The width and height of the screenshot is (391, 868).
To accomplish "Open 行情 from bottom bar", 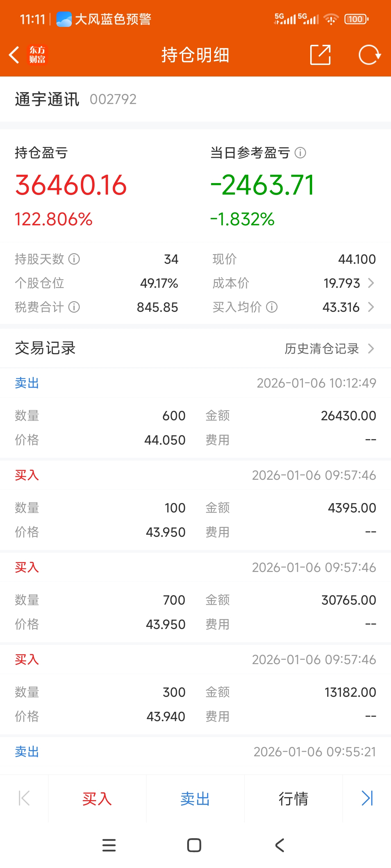I will [293, 799].
